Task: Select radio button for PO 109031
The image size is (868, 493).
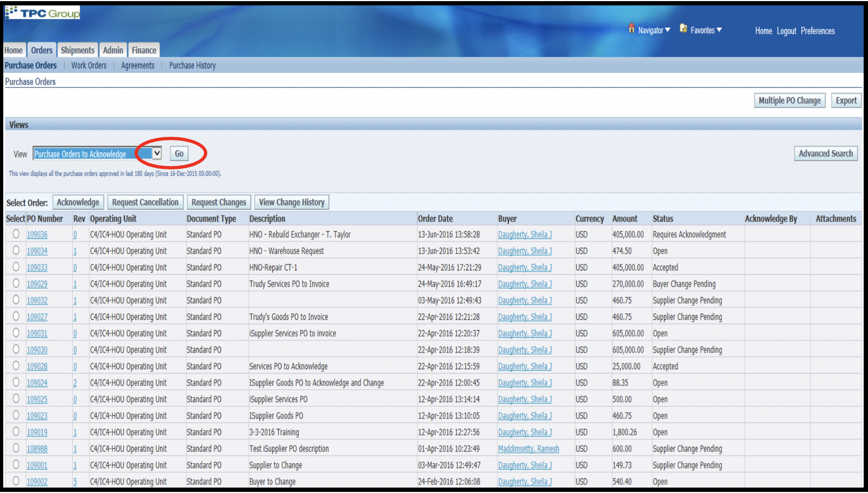Action: point(16,332)
